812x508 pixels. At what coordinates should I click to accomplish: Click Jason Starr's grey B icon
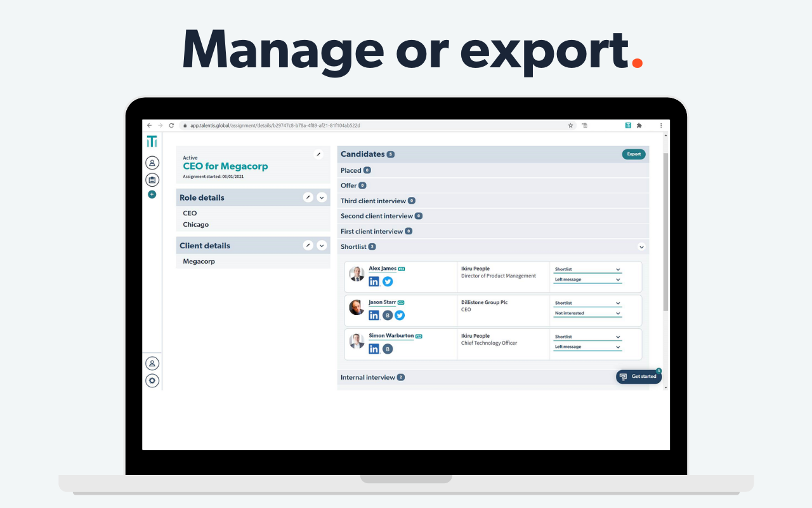(x=388, y=315)
